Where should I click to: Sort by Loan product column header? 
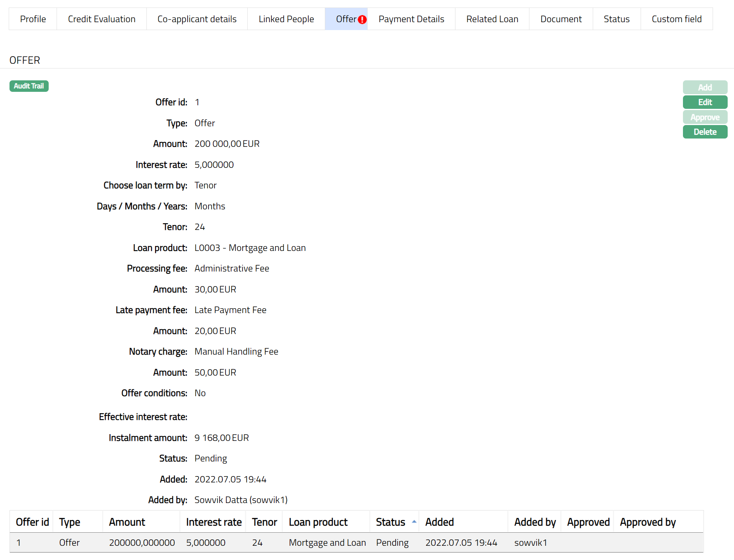[x=318, y=522]
